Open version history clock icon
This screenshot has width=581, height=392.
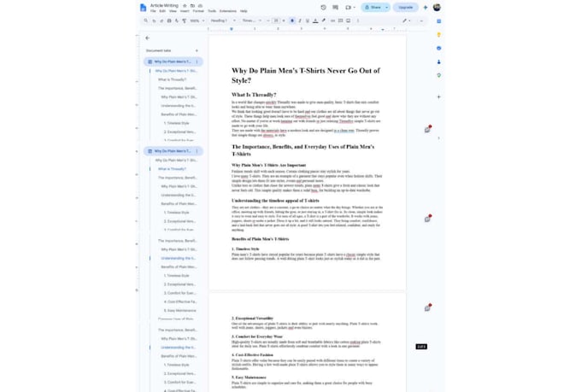coord(324,8)
